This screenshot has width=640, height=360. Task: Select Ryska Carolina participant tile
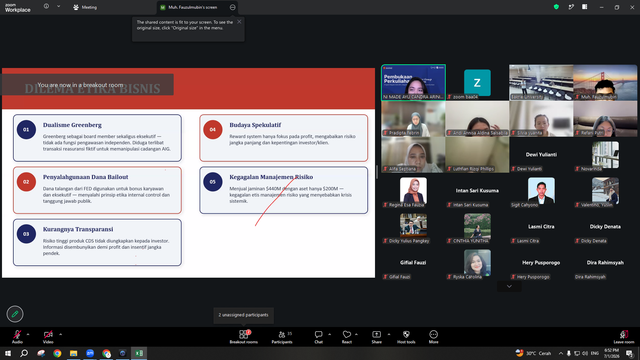tap(477, 263)
